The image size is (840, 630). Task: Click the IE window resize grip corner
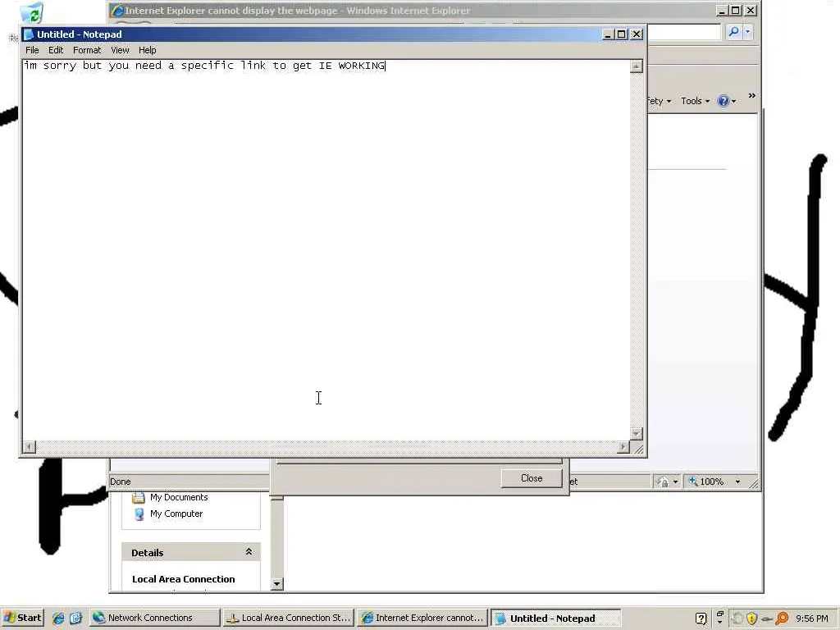click(754, 482)
